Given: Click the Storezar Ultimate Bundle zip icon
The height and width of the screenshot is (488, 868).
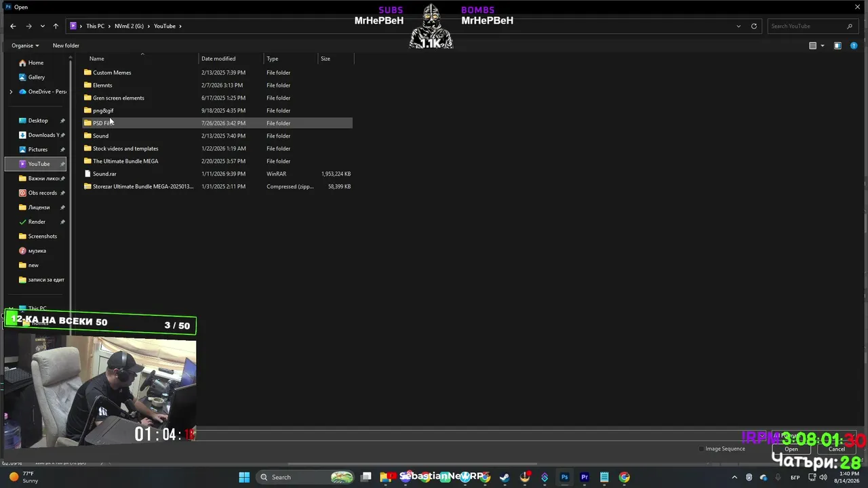Looking at the screenshot, I should [x=87, y=186].
